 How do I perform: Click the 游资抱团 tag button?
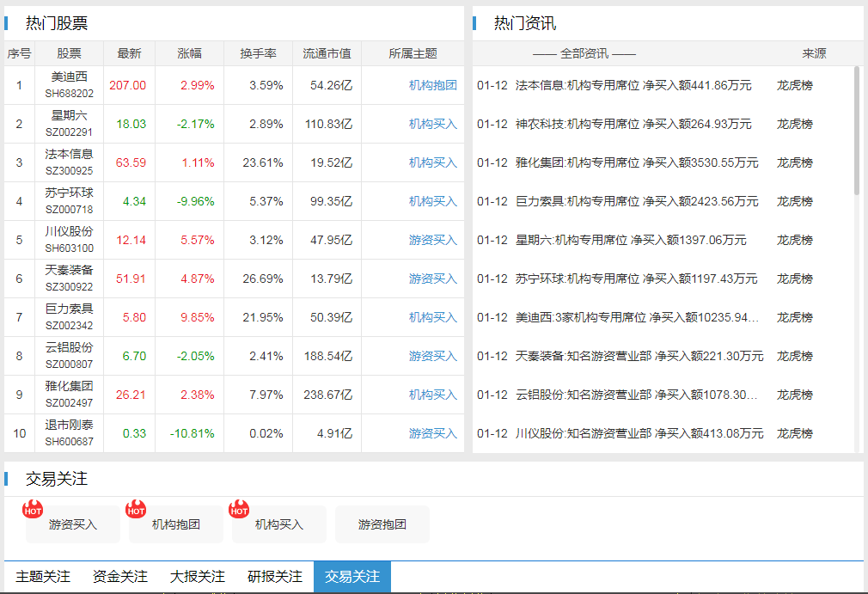click(382, 524)
